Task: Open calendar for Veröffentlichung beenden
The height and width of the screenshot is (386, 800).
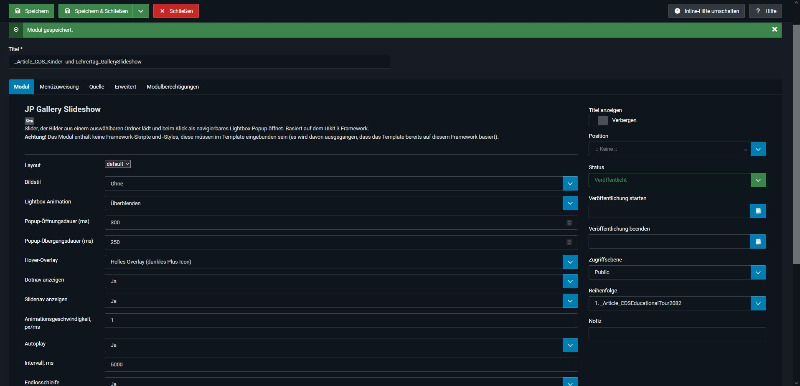Action: (758, 242)
